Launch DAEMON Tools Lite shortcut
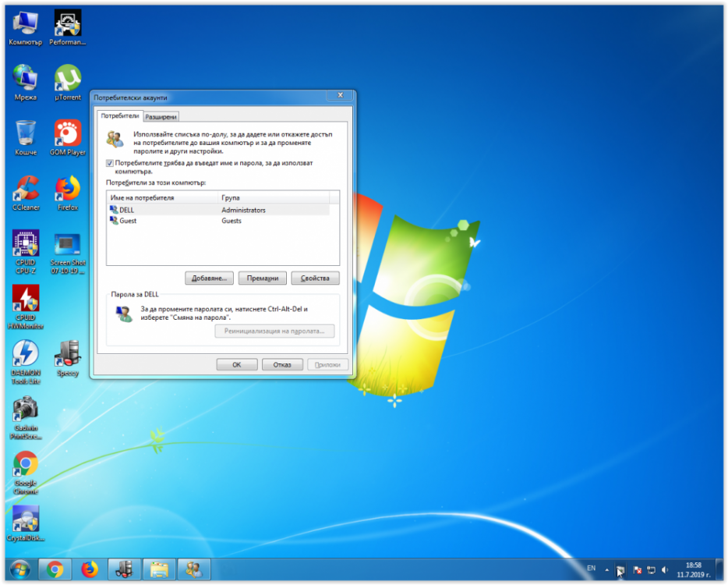Viewport: 728px width, 585px height. 26,363
